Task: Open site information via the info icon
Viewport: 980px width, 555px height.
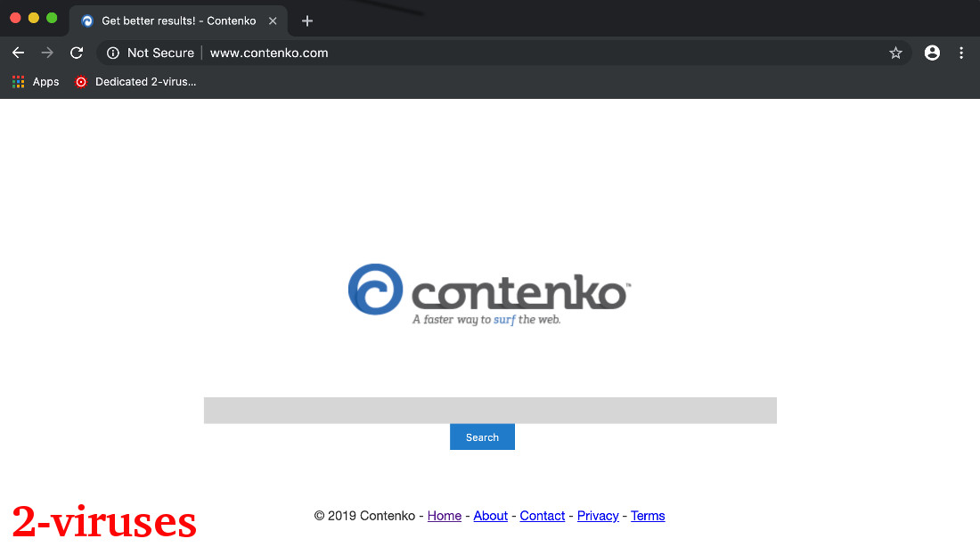Action: 112,53
